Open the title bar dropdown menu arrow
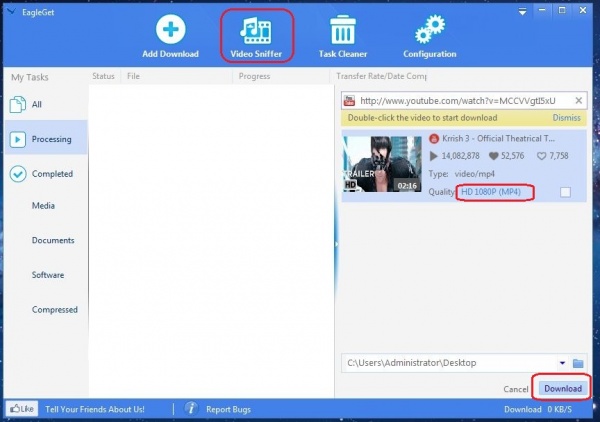Image resolution: width=600 pixels, height=422 pixels. [x=522, y=12]
